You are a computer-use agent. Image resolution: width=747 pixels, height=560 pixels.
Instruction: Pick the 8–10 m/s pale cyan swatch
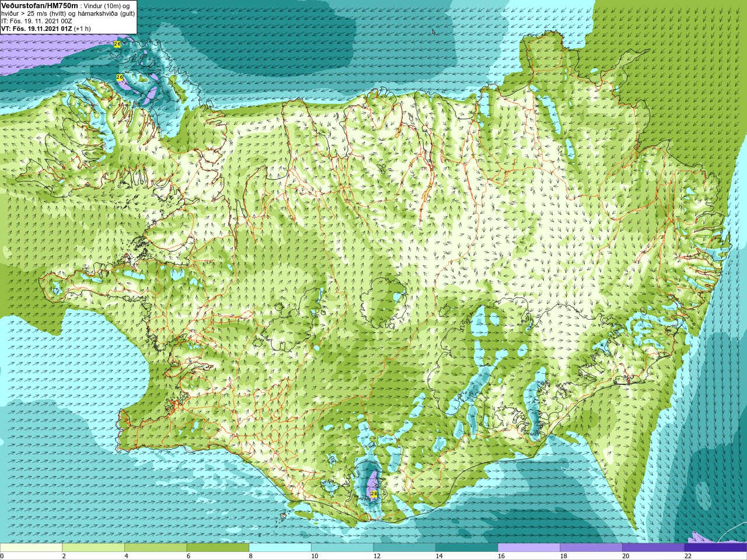[280, 548]
